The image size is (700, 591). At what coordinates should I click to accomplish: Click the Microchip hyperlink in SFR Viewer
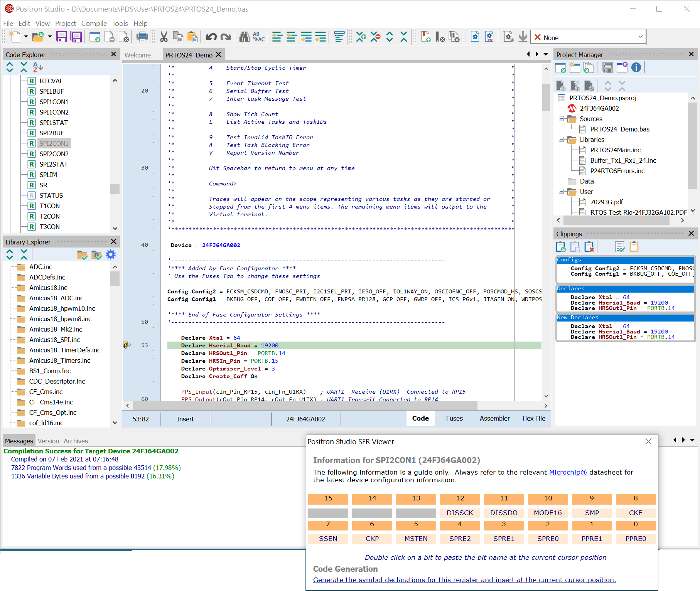pyautogui.click(x=568, y=472)
